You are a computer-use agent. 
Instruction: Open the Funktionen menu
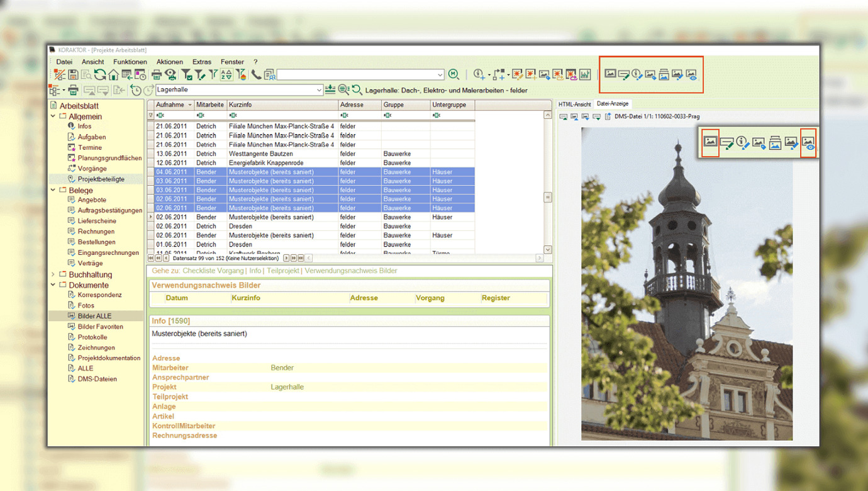(130, 62)
